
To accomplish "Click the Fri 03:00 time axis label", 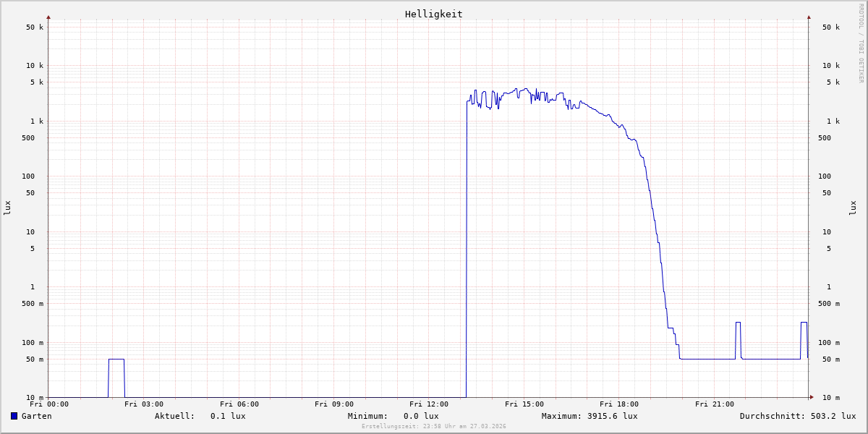I will tap(144, 404).
